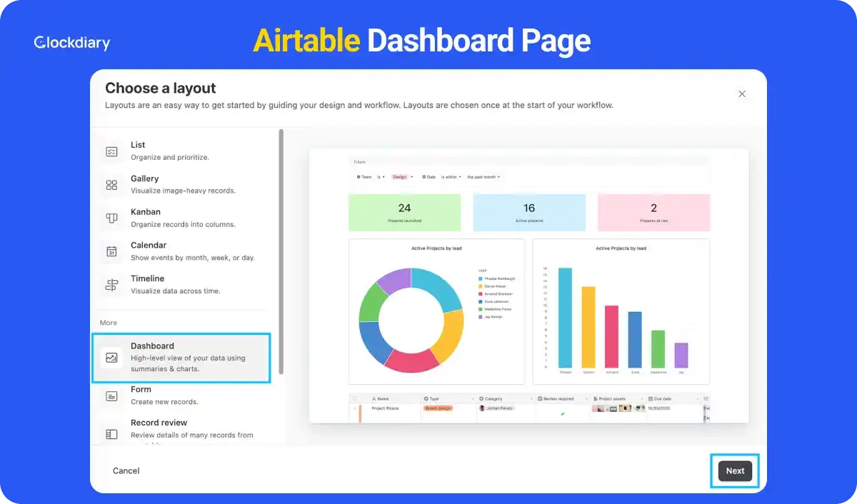This screenshot has height=504, width=857.
Task: Click the 'Filters' label in preview
Action: (x=360, y=162)
